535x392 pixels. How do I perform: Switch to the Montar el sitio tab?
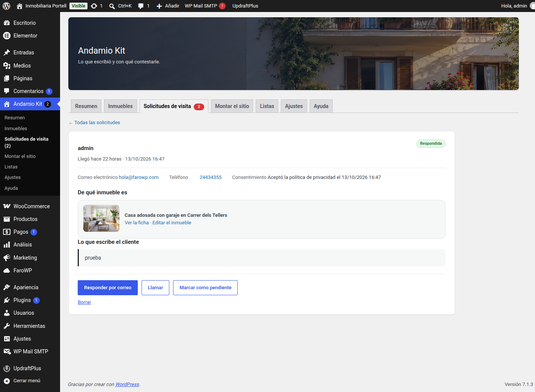tap(232, 106)
